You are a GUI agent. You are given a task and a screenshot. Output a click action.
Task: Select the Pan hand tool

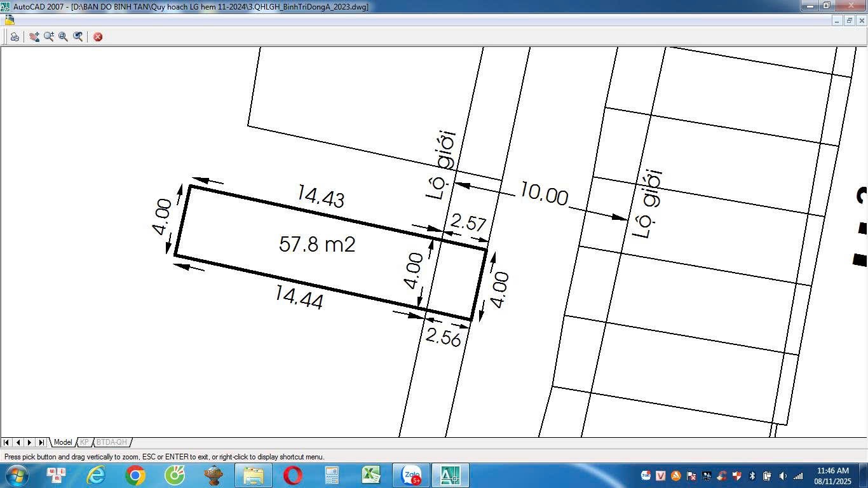34,37
